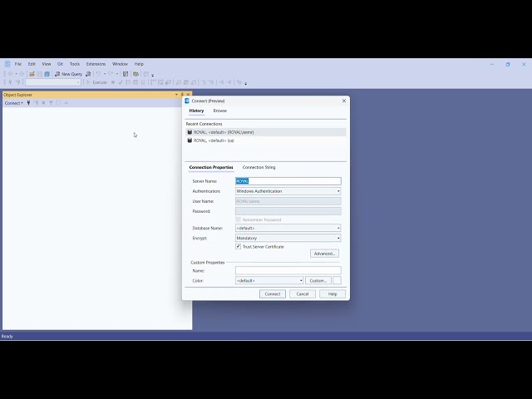Viewport: 532px width, 399px height.
Task: Open the Color dropdown
Action: (x=269, y=281)
